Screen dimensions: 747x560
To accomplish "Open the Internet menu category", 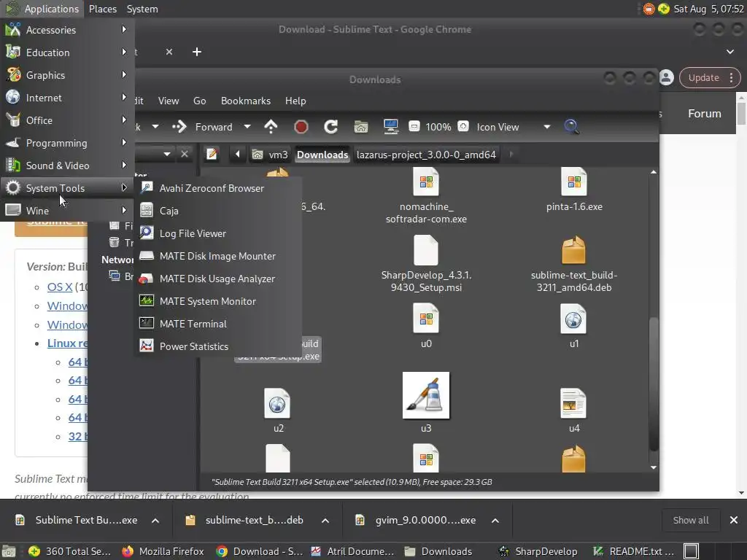I will 66,98.
